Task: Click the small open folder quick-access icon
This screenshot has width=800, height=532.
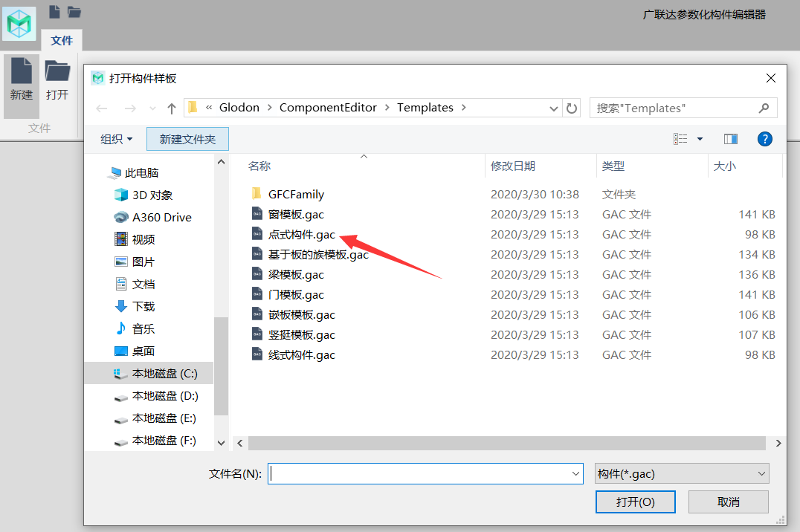Action: click(74, 12)
